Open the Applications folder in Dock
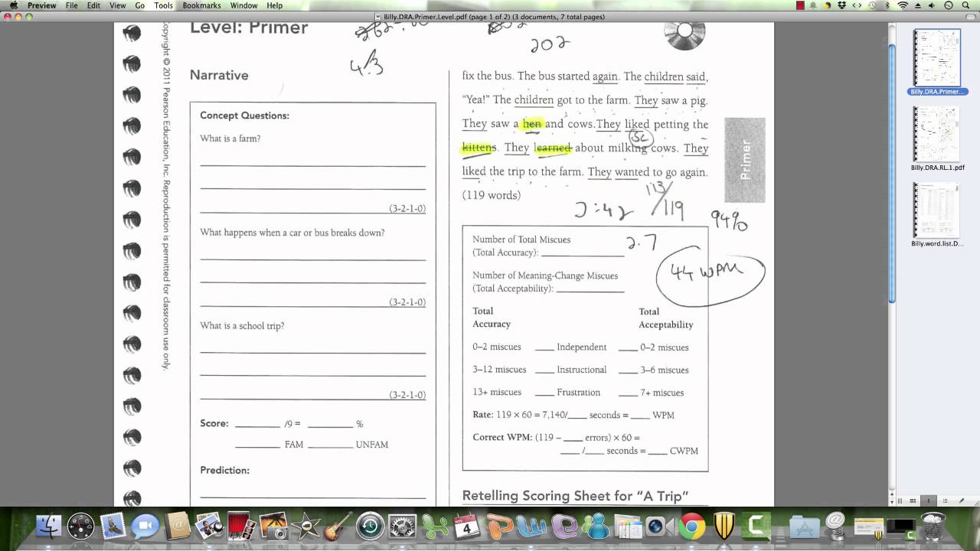 [x=804, y=527]
